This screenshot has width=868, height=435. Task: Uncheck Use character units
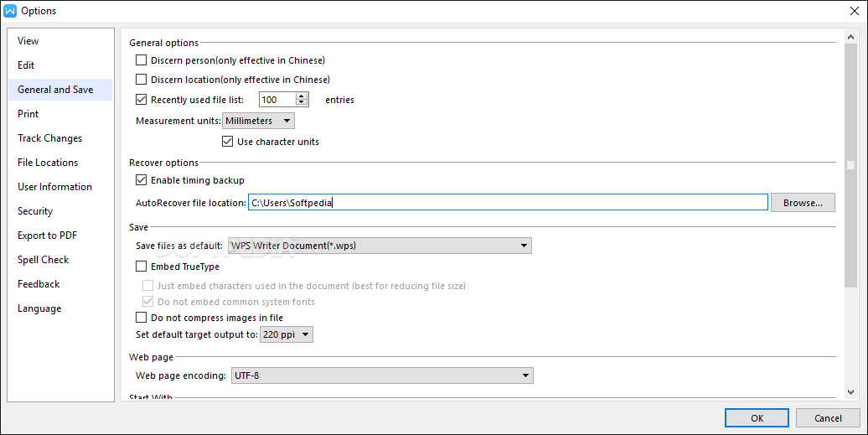228,141
